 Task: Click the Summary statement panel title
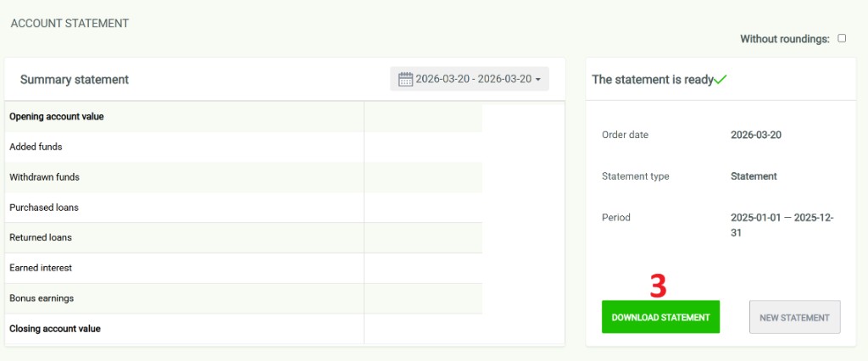coord(75,80)
